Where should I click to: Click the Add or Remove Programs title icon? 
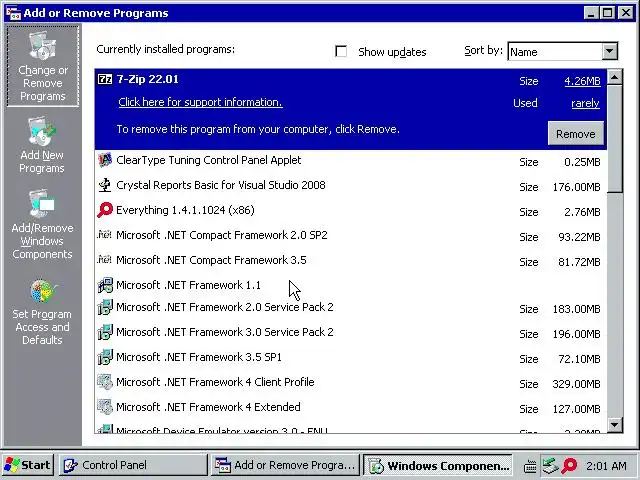pos(13,13)
